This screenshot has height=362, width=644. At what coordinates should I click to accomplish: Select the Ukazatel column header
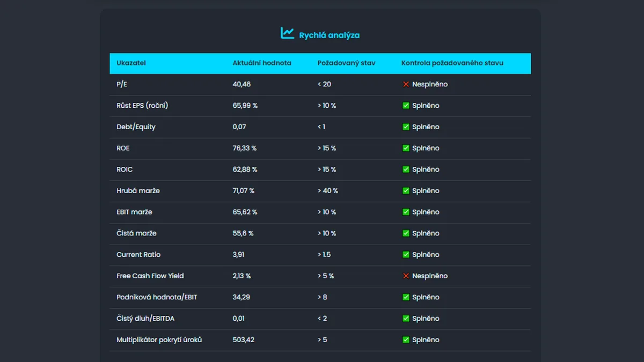tap(131, 63)
